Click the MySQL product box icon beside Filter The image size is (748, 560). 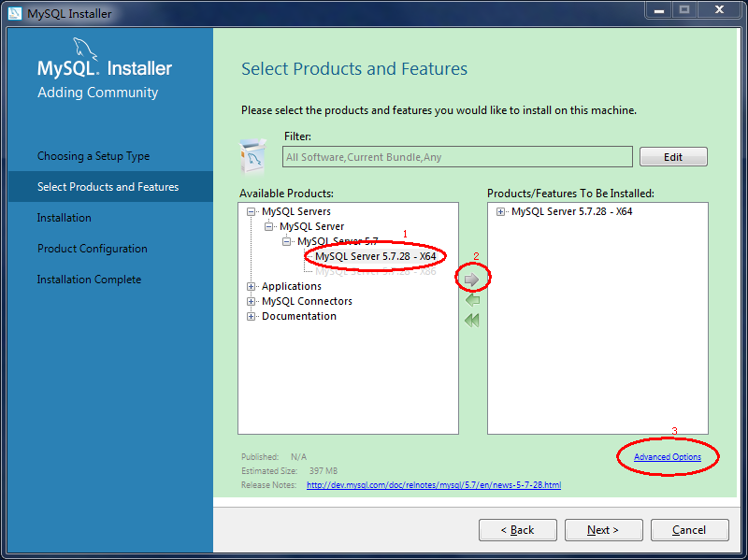[x=253, y=157]
